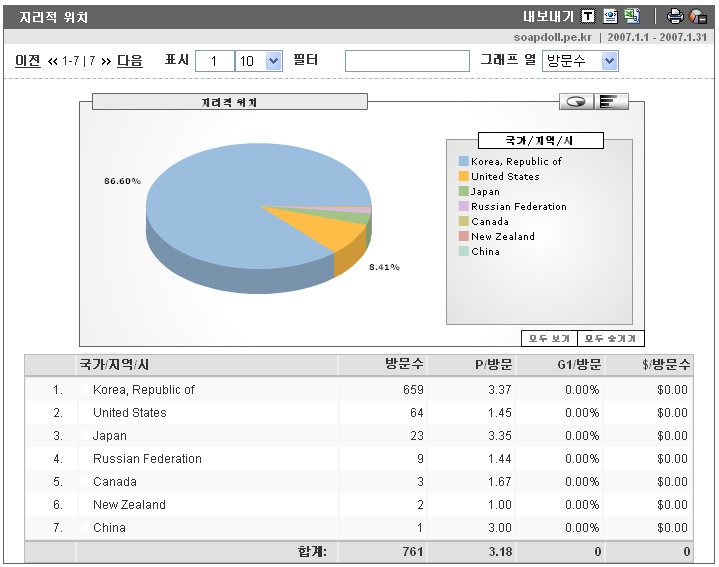Click the 표시 start row field
Viewport: 719px width, 567px height.
215,61
